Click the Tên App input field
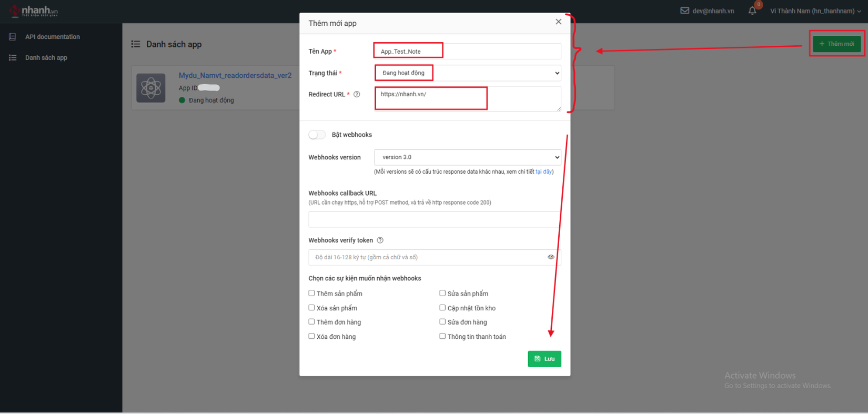 pos(468,51)
